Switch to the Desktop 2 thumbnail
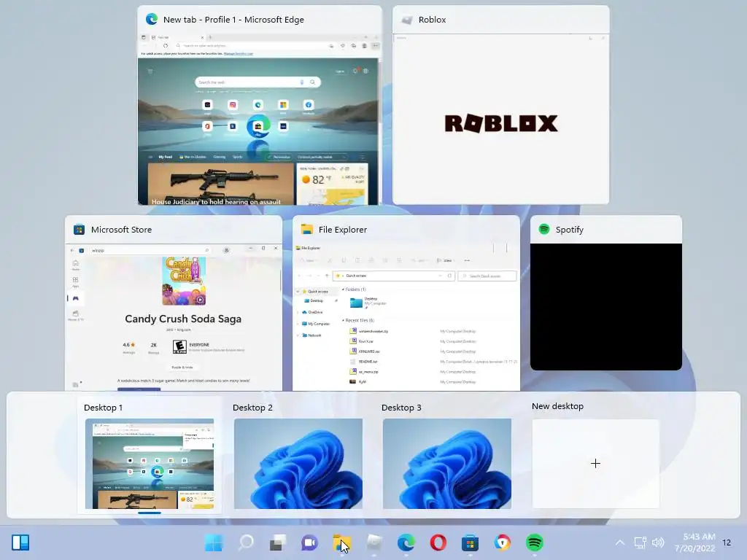The height and width of the screenshot is (560, 747). point(298,464)
